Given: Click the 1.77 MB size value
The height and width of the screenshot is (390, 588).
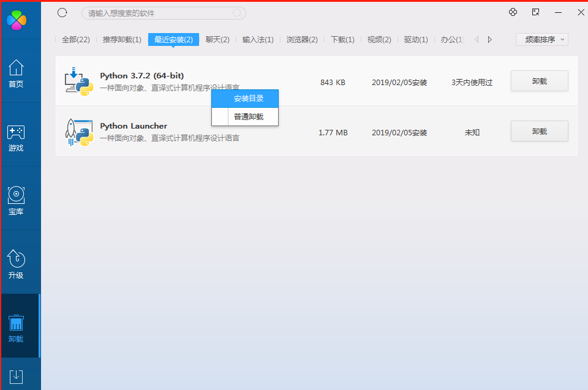Looking at the screenshot, I should pos(333,132).
